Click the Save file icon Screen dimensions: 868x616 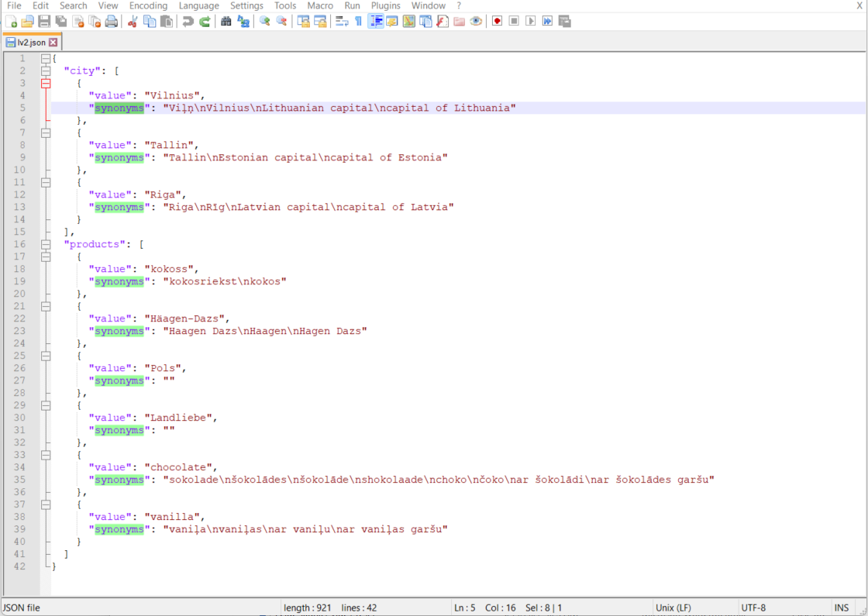44,21
